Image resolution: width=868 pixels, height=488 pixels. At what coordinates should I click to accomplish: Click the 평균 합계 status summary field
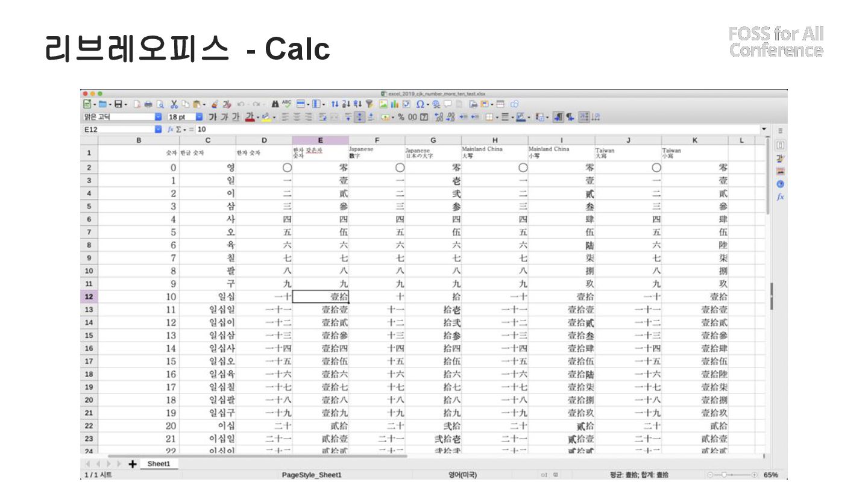point(639,475)
